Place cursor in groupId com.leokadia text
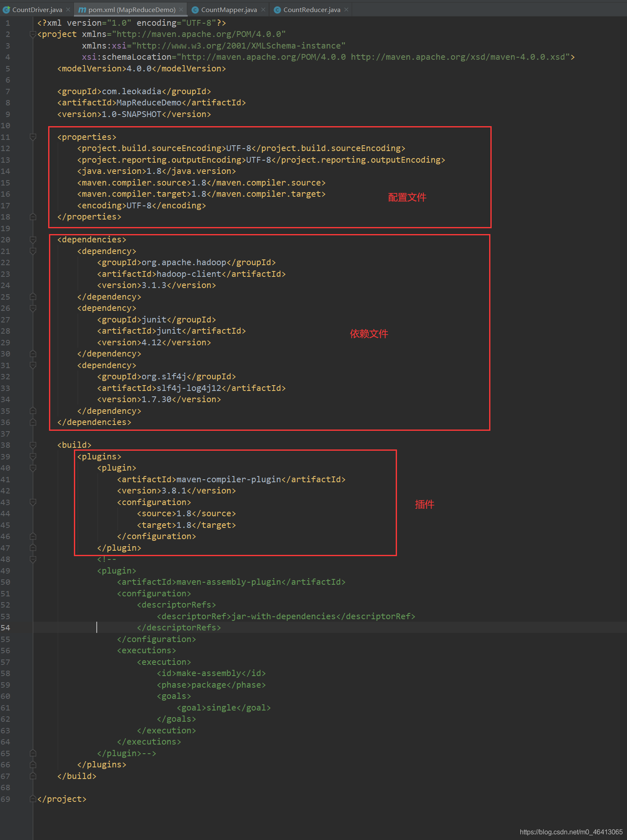The image size is (627, 840). pos(132,91)
